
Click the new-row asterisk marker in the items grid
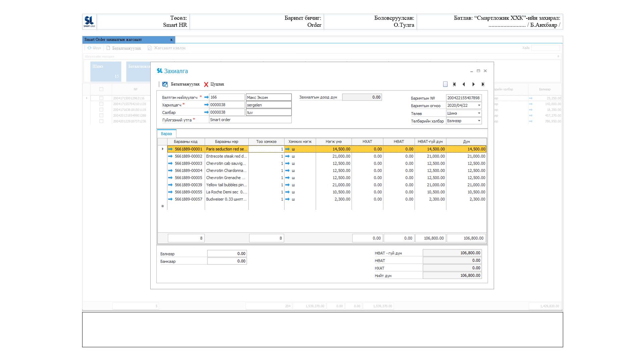[x=163, y=206]
